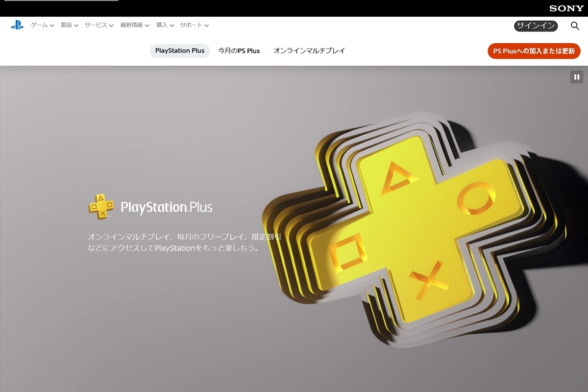Switch to the 今月のPS Plus tab
The height and width of the screenshot is (392, 588).
(x=239, y=50)
